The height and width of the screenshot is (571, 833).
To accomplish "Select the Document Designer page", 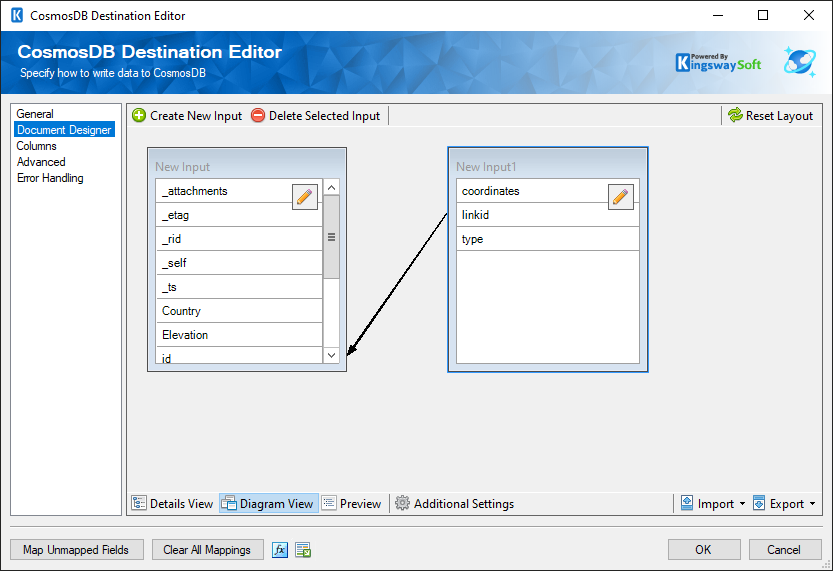I will tap(64, 130).
